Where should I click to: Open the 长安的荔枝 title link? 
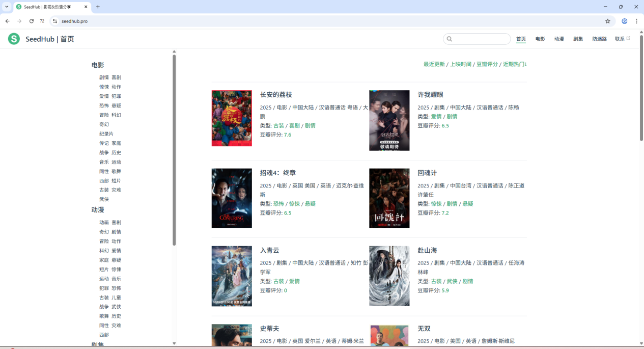276,95
